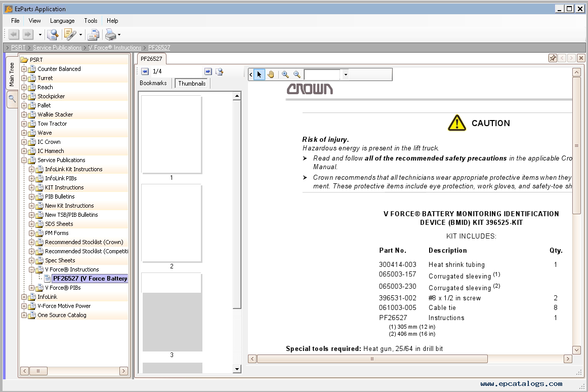Click the PSRT breadcrumb link
This screenshot has height=392, width=588.
coord(18,48)
